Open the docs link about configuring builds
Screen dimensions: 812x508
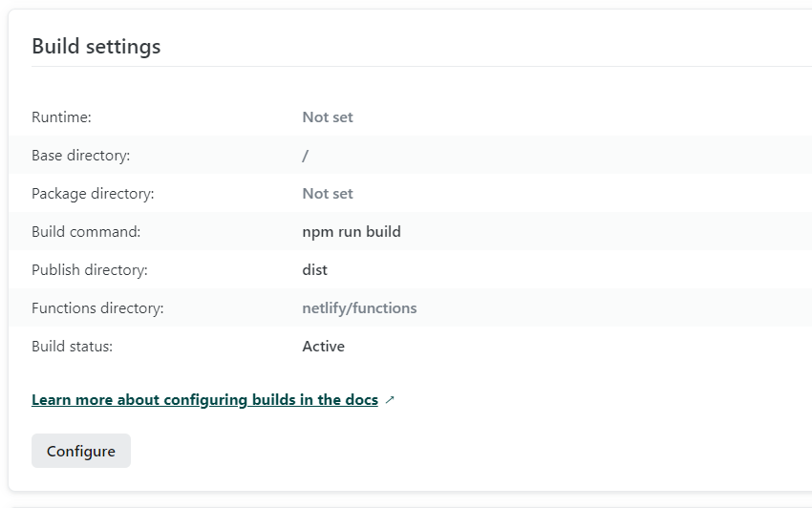(205, 400)
